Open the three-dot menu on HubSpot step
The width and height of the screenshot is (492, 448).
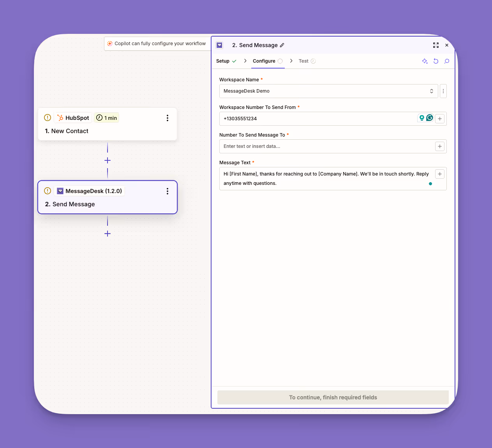[168, 118]
